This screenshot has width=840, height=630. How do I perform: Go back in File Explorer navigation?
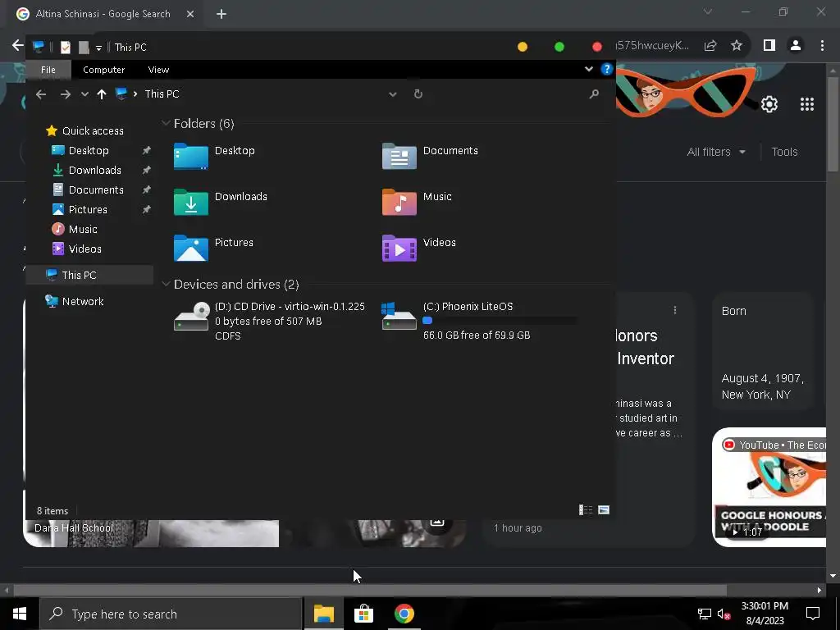click(x=41, y=94)
